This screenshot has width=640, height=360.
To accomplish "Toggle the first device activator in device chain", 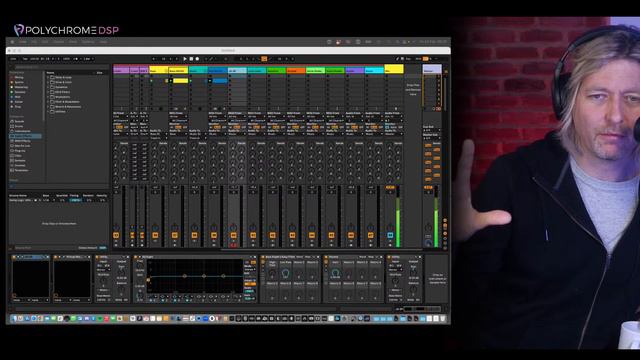I will 14,257.
